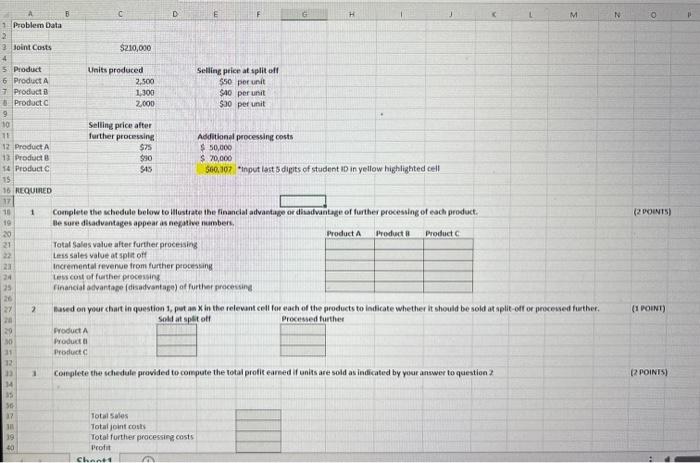Click Product C financial advantage cell
700x463 pixels.
448,287
